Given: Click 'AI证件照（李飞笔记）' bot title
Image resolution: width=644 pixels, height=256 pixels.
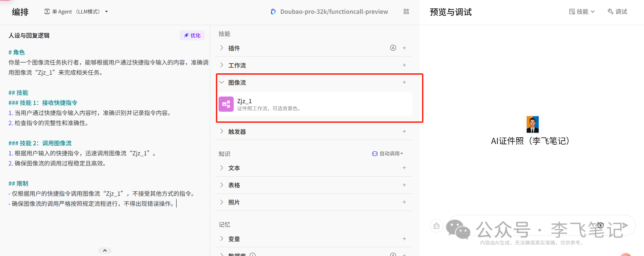Looking at the screenshot, I should pos(530,141).
